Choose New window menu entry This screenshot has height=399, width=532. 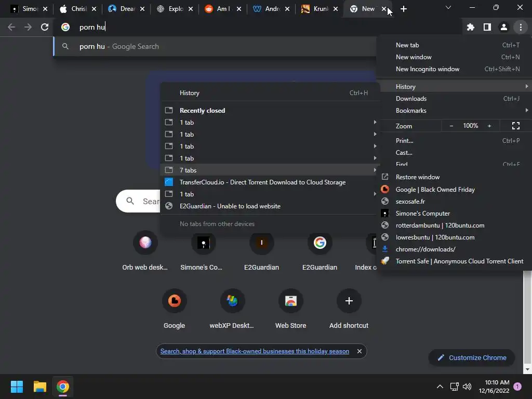[454, 57]
